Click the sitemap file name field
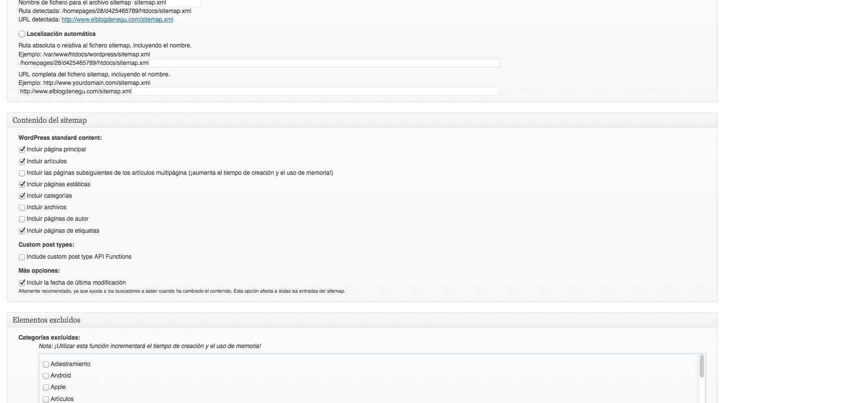 click(x=167, y=3)
